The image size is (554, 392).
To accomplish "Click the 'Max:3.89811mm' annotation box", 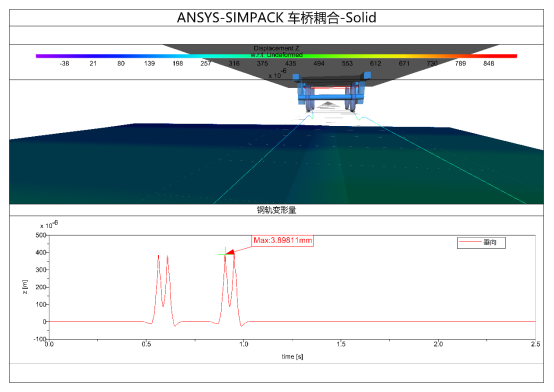I will (283, 241).
